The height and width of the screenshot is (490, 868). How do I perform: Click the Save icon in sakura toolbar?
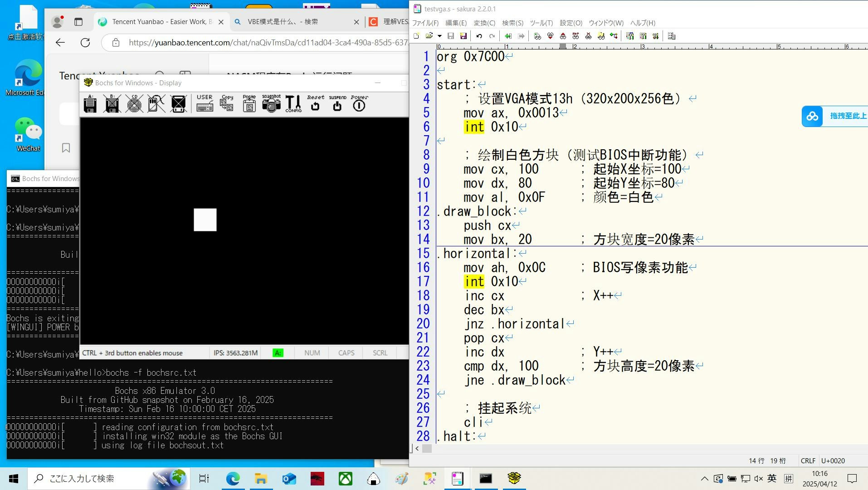(450, 36)
